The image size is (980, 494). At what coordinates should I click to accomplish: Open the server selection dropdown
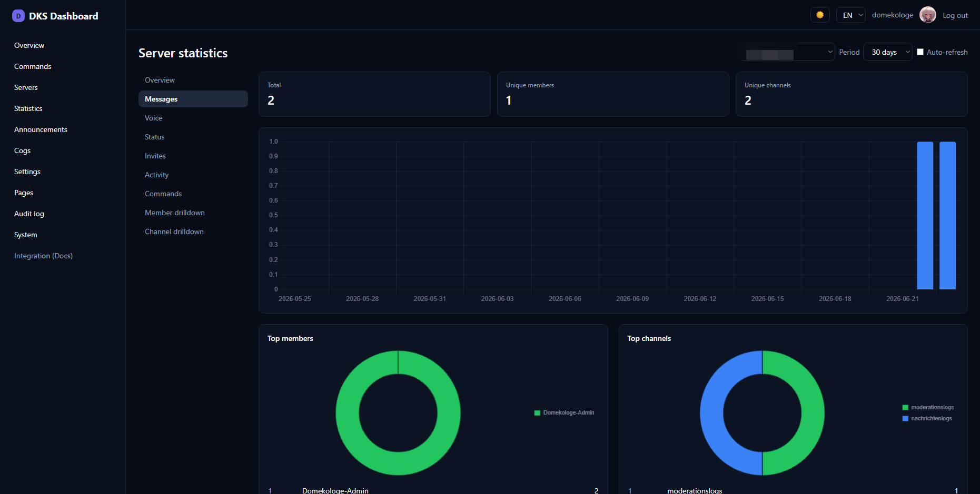pos(787,52)
